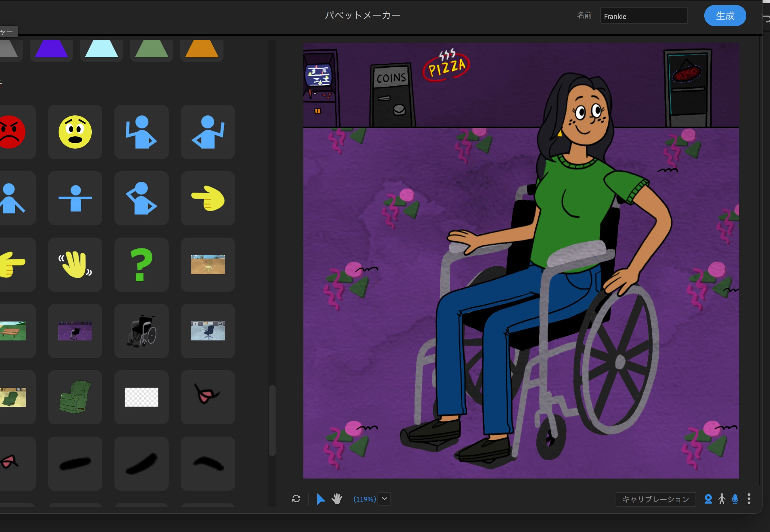Click the zoom percentage 119% value
770x532 pixels.
point(364,499)
